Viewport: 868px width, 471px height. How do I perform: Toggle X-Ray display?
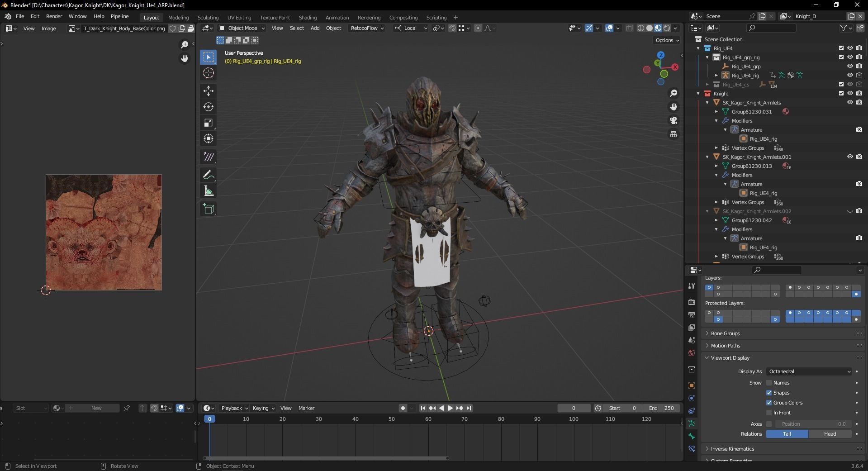pyautogui.click(x=629, y=28)
